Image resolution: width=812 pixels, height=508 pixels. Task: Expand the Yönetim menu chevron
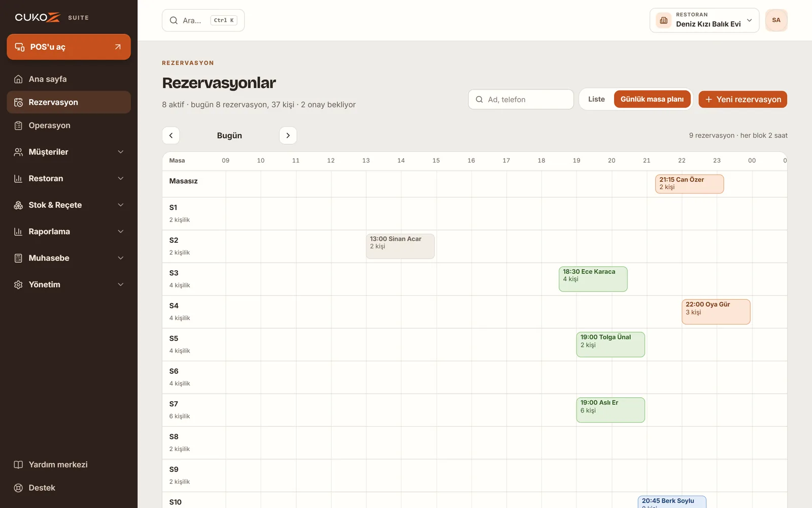(x=121, y=284)
